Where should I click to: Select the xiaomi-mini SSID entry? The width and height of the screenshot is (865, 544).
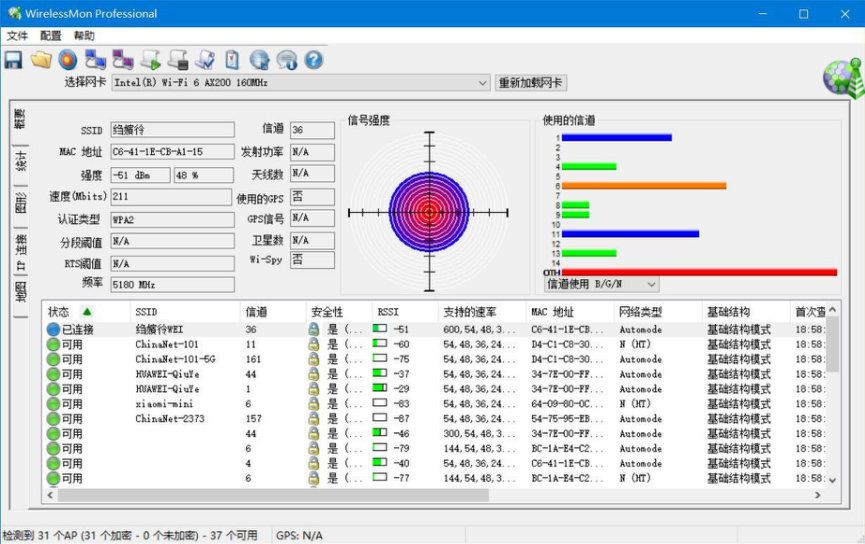(x=164, y=404)
